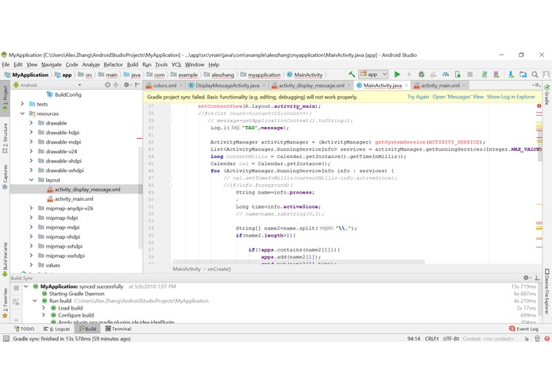552x392 pixels.
Task: Collapse the Run build node
Action: point(35,301)
